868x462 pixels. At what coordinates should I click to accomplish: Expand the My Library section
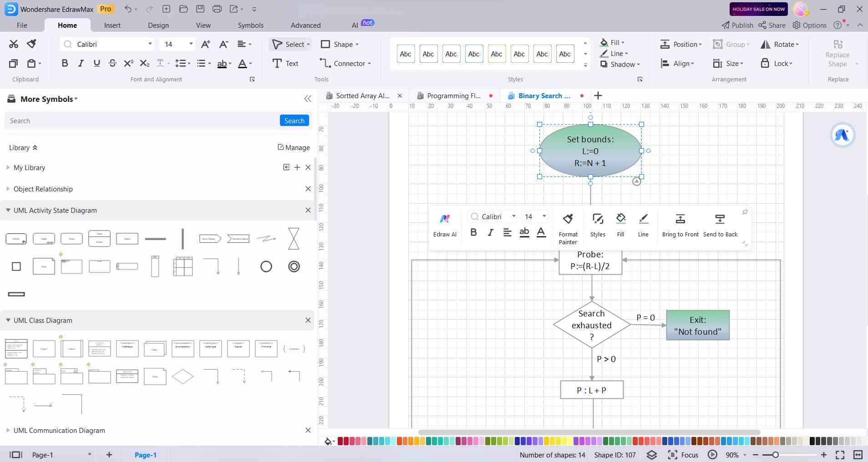coord(8,167)
